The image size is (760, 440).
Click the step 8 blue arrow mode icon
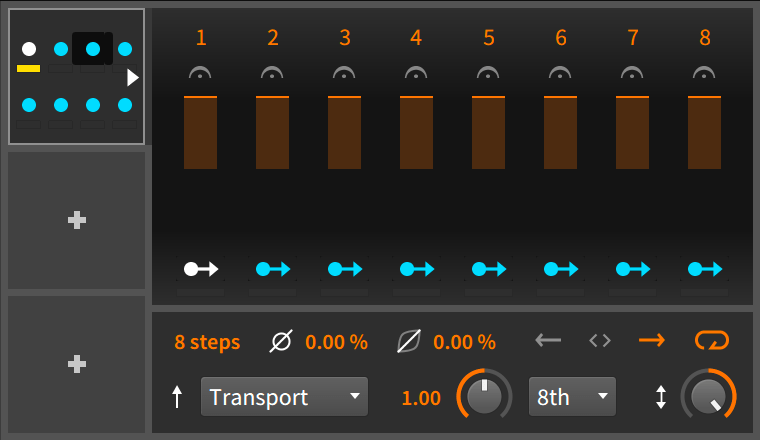704,268
